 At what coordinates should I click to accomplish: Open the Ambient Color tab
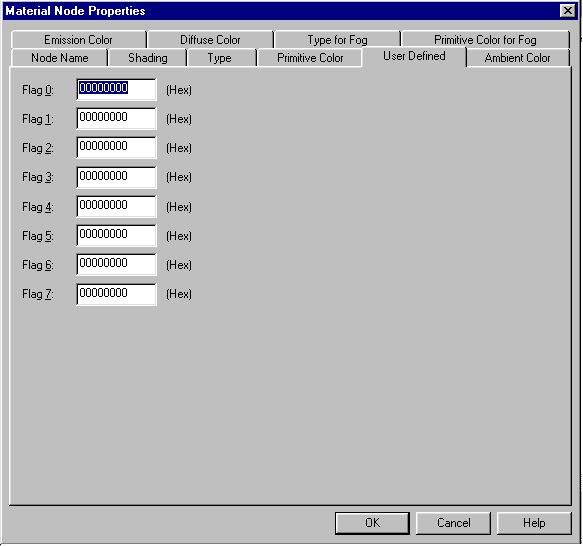[x=517, y=58]
